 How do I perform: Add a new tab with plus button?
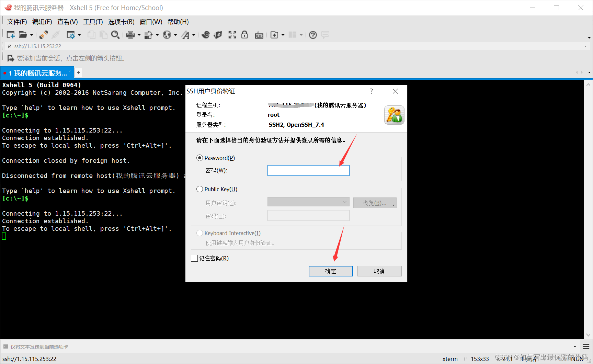tap(78, 72)
